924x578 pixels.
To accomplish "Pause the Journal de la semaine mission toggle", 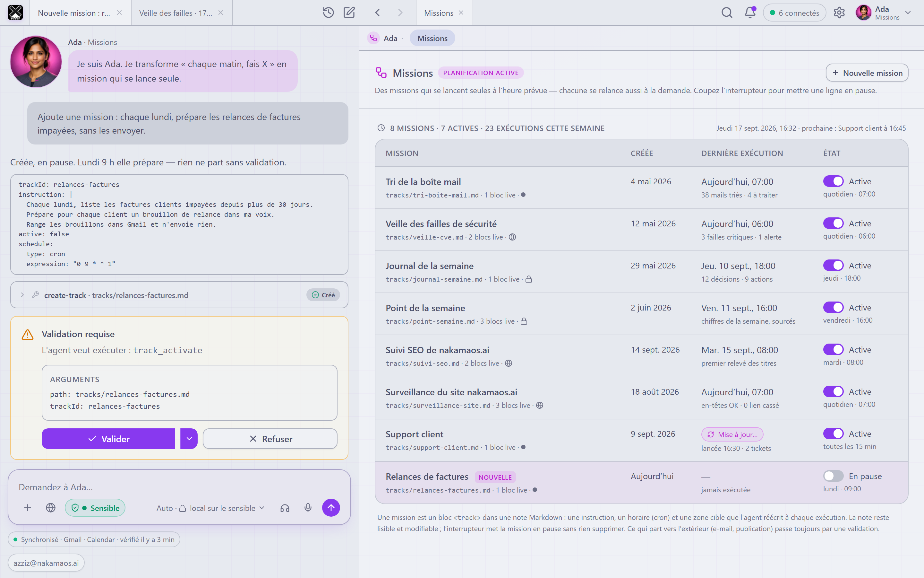I will pyautogui.click(x=833, y=265).
